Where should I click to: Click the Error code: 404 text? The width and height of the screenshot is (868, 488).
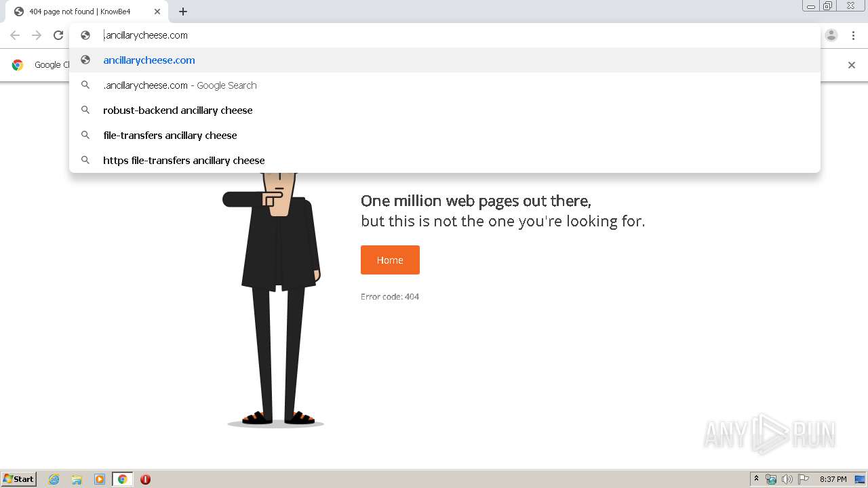(390, 297)
